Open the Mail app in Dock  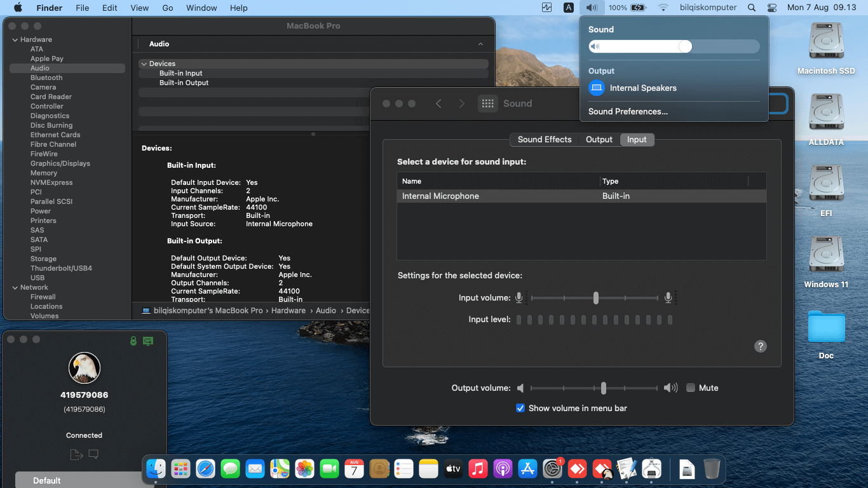point(255,469)
